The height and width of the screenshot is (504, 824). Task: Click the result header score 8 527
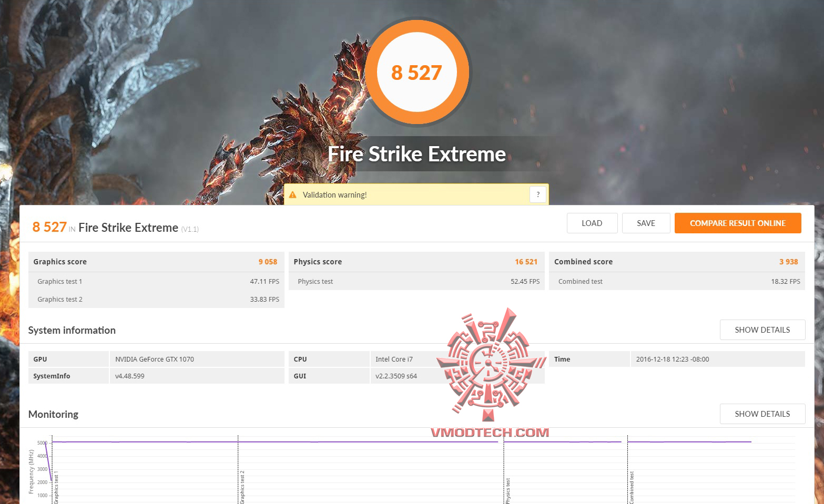pos(49,227)
